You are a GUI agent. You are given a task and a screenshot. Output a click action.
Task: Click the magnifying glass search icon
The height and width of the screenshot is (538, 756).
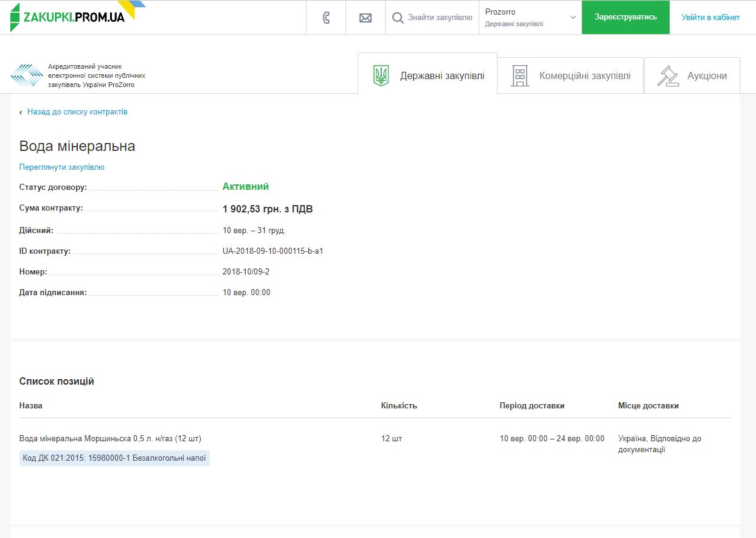tap(398, 18)
